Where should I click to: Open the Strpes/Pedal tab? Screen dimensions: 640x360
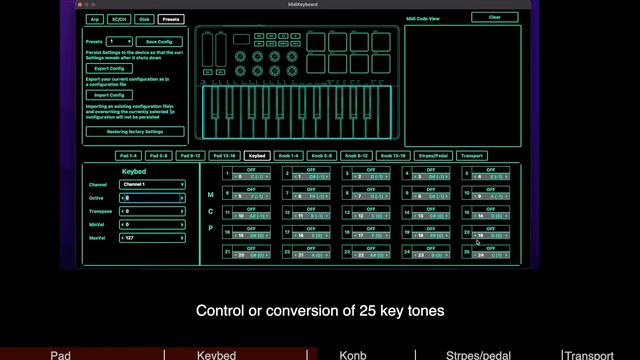(x=433, y=156)
